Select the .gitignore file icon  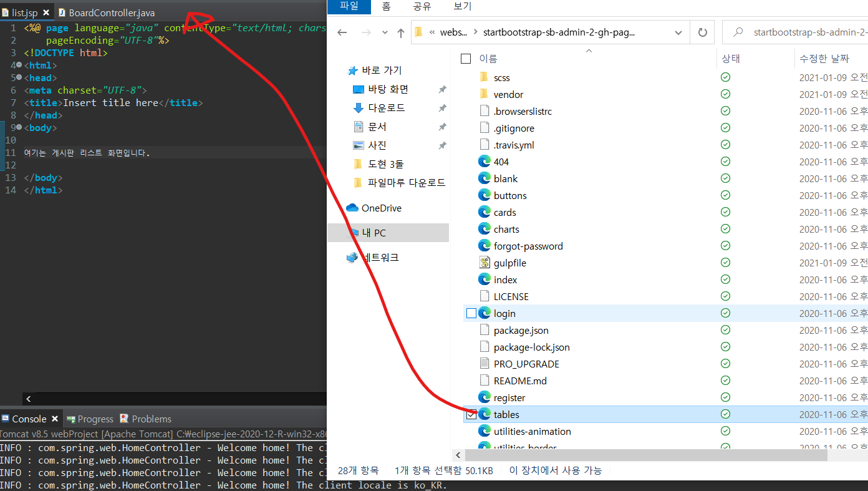tap(484, 128)
